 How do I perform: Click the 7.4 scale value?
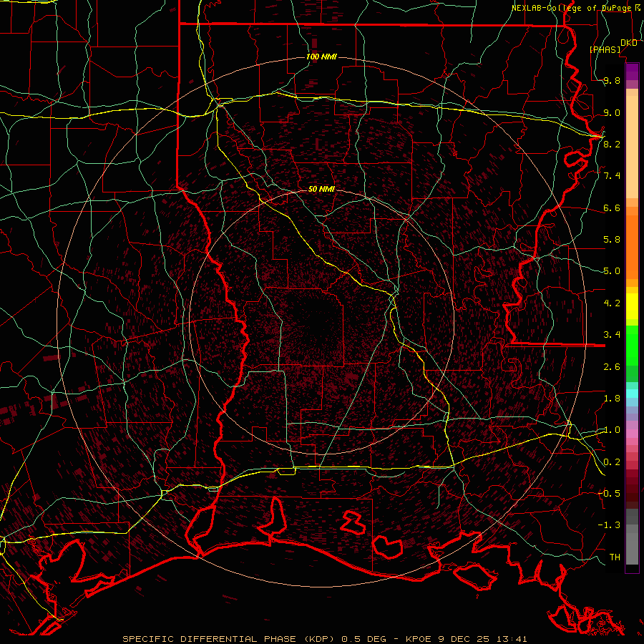(612, 176)
